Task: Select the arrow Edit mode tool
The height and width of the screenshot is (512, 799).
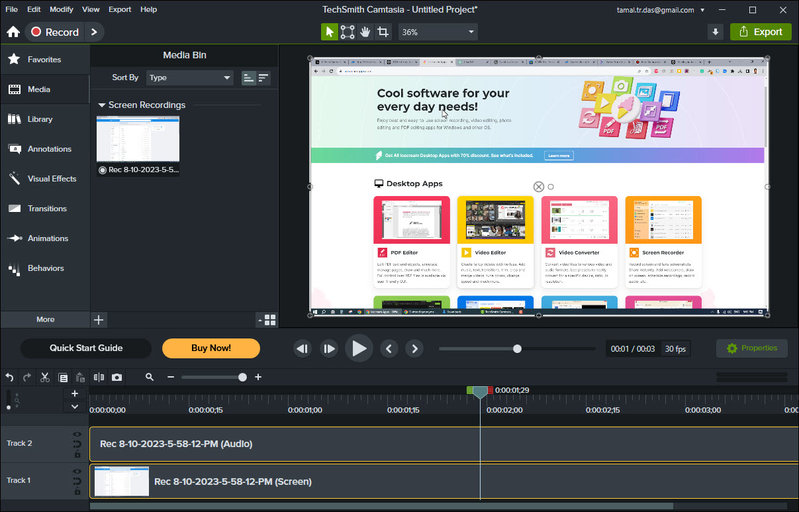Action: (329, 32)
